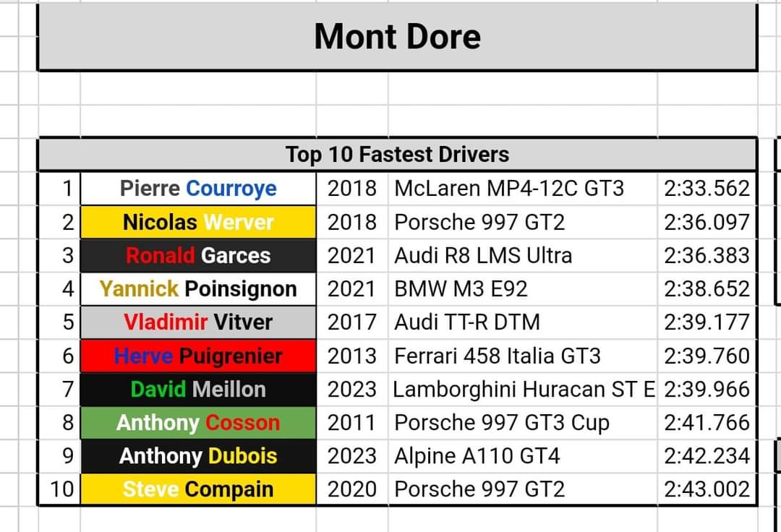
Task: Select the red Herve Puigrenier cell
Action: (198, 356)
